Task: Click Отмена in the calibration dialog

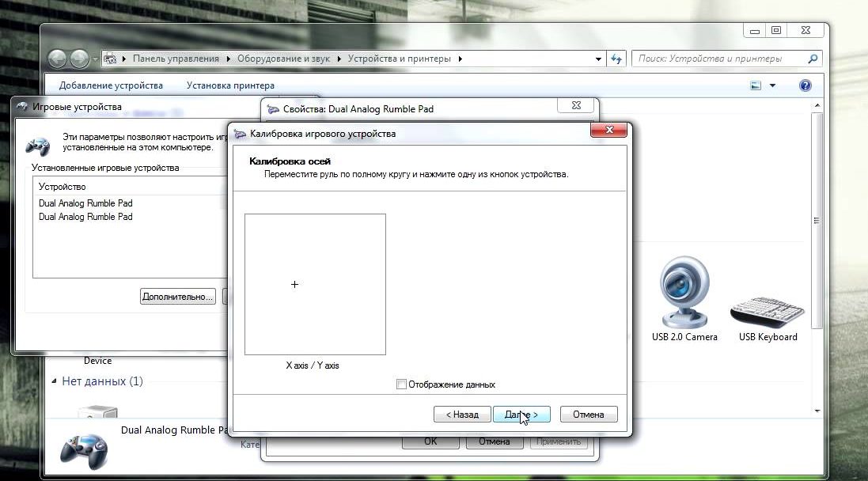Action: click(x=588, y=415)
